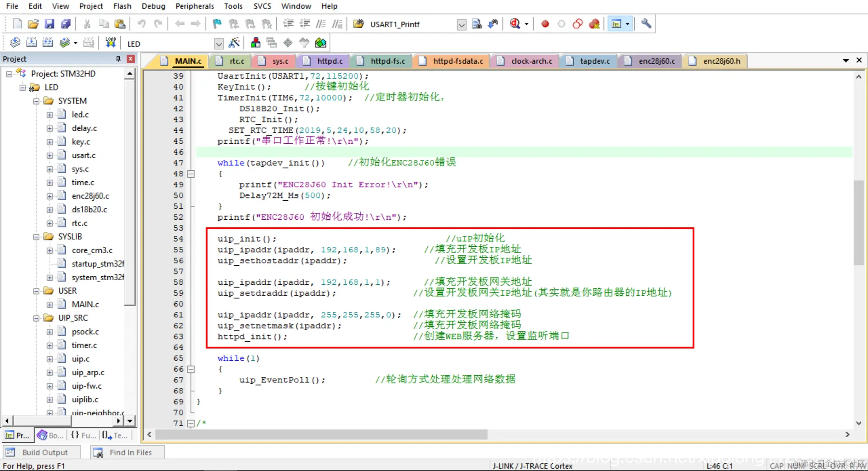868x471 pixels.
Task: Toggle the project window layout button
Action: [616, 24]
